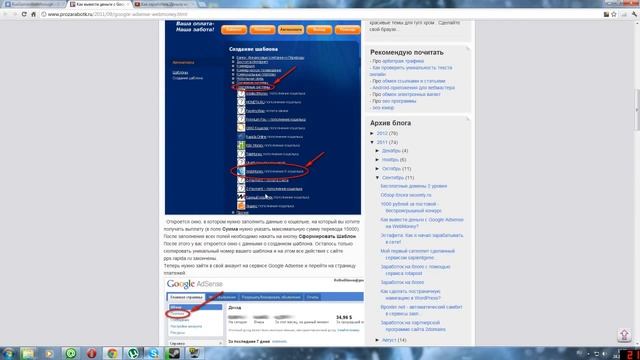Screen dimensions: 640x360
Task: Open a new tab with the new-tab button
Action: point(202,4)
